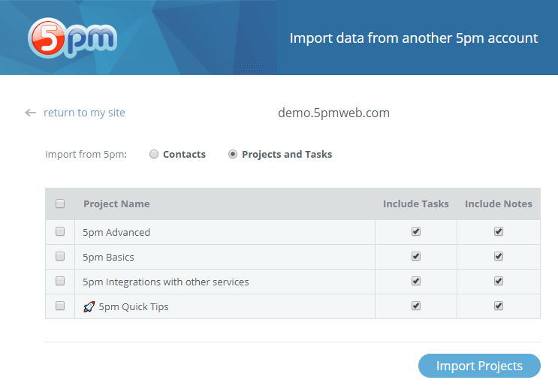The width and height of the screenshot is (558, 392).
Task: Check the 5pm Basics project checkbox
Action: tap(60, 257)
